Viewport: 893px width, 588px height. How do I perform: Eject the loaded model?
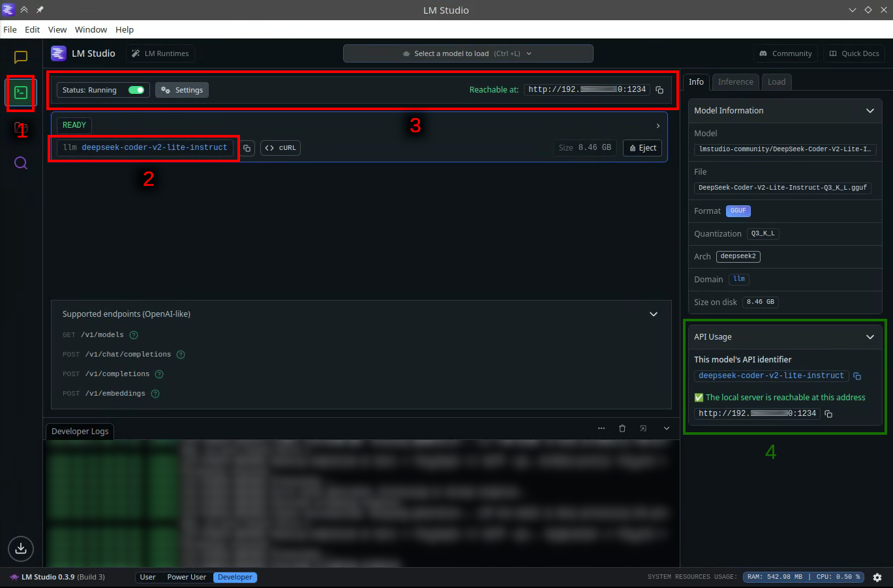643,148
